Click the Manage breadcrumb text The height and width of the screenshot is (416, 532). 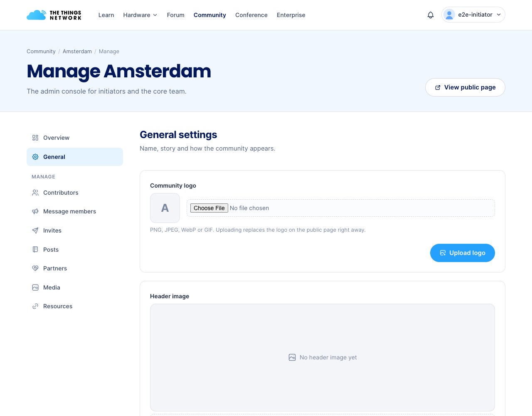coord(109,51)
